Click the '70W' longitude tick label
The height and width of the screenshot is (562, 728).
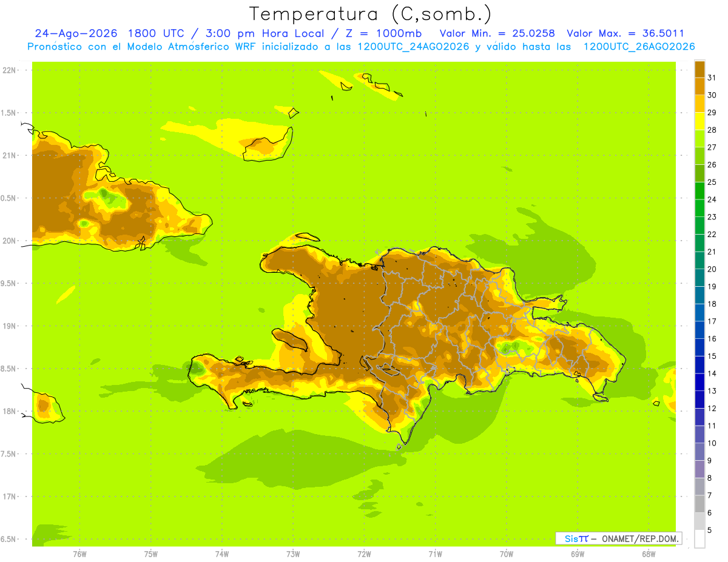click(507, 554)
